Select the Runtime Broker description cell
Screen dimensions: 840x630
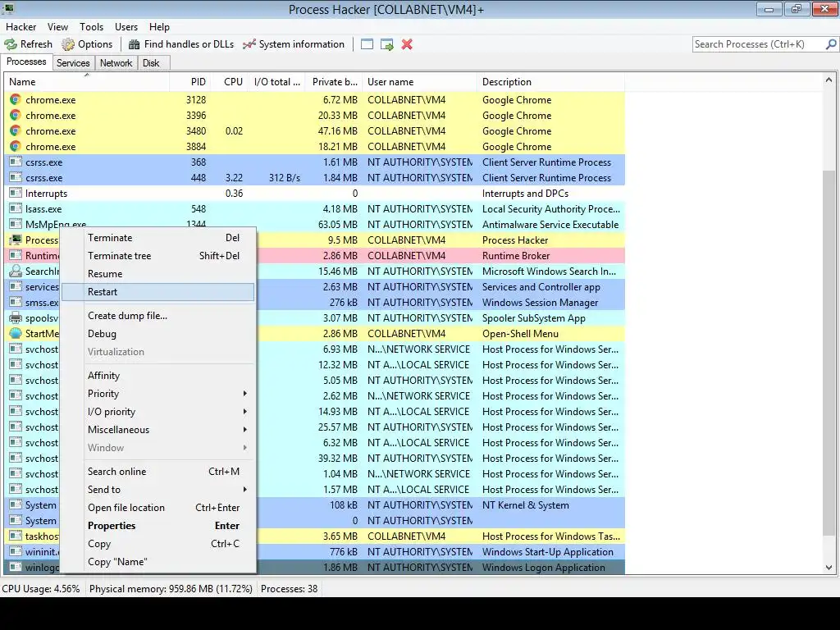point(550,256)
